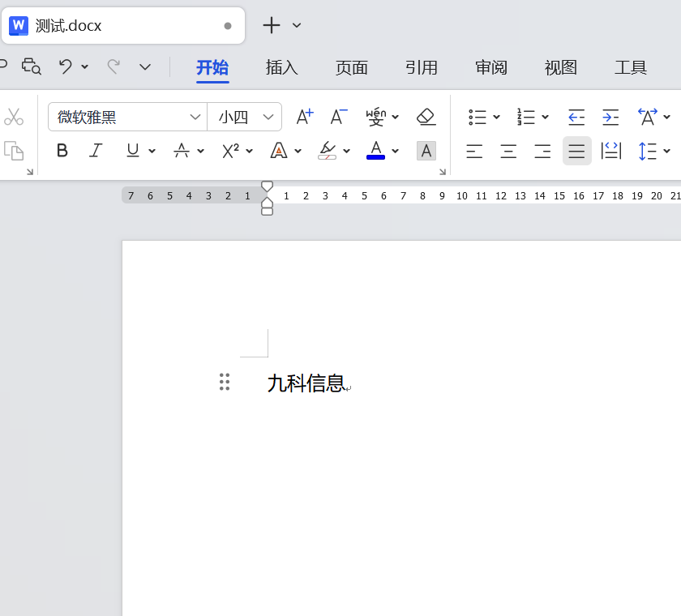Image resolution: width=681 pixels, height=616 pixels.
Task: Apply the blue font color swatch
Action: pos(375,150)
